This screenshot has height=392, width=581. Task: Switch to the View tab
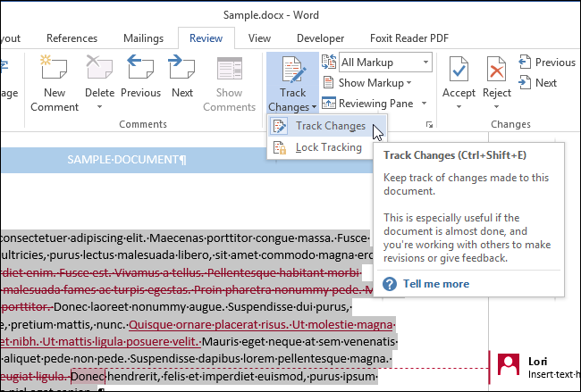coord(259,38)
